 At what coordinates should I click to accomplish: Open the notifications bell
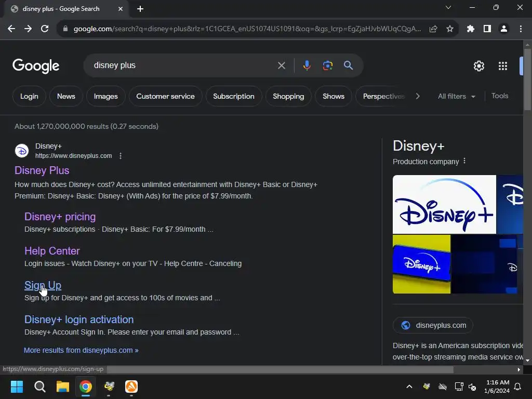(517, 387)
